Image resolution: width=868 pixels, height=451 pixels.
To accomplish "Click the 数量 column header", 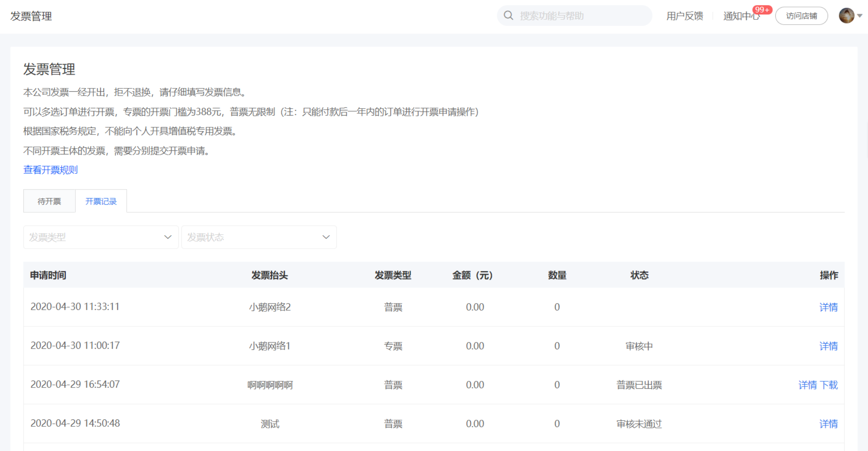I will [x=557, y=275].
